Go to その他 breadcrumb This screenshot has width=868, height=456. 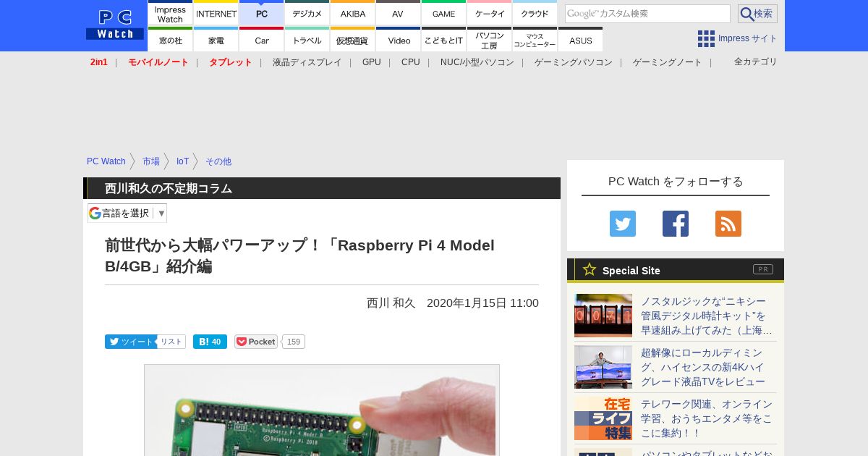218,161
